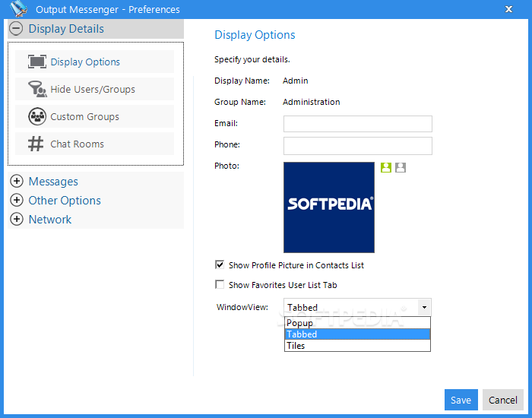
Task: Click the Chat Rooms hash icon
Action: pyautogui.click(x=36, y=144)
